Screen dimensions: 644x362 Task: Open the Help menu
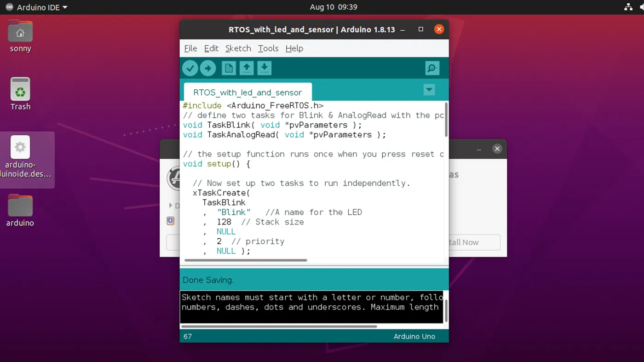point(294,48)
